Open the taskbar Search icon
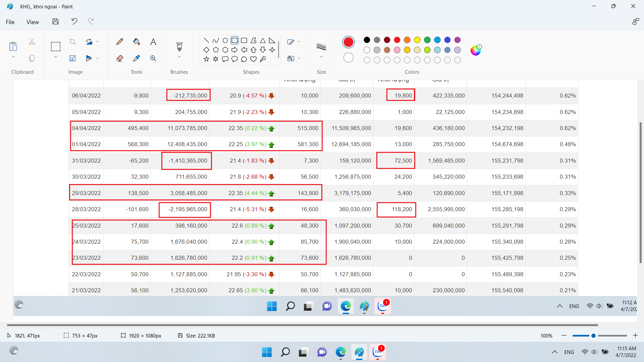This screenshot has width=644, height=362. 285,352
